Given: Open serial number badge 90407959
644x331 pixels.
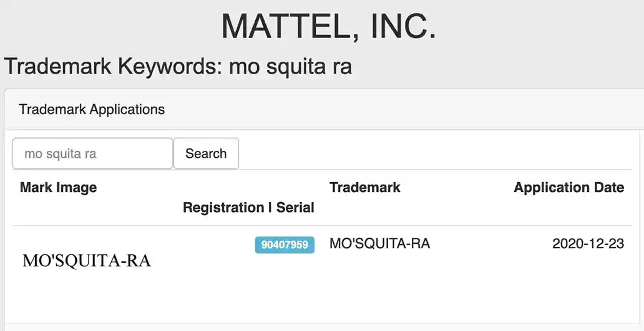Looking at the screenshot, I should pyautogui.click(x=285, y=245).
